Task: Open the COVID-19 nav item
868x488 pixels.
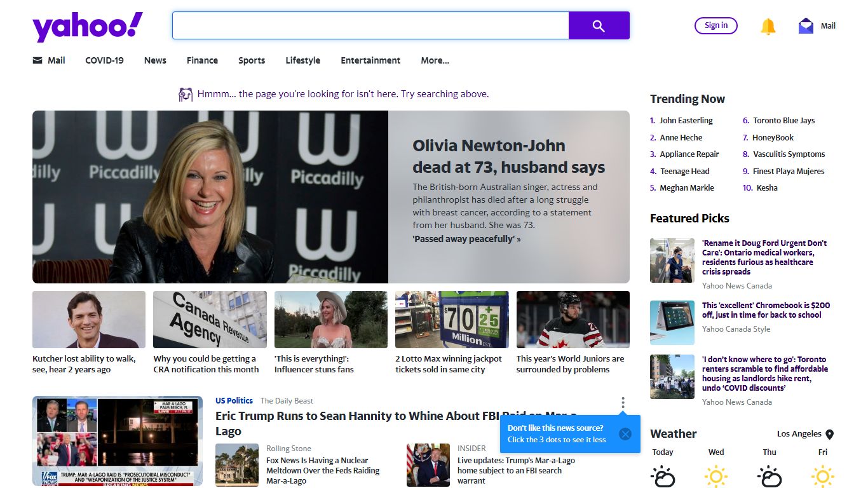Action: [105, 60]
